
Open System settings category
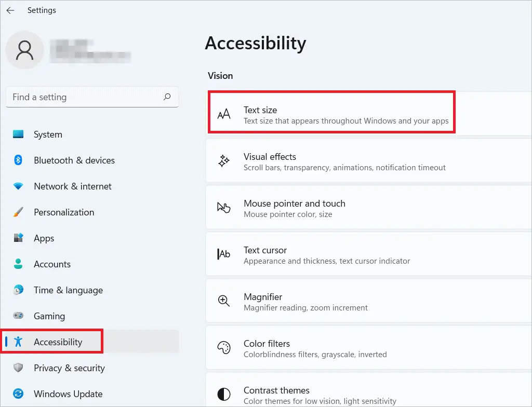[x=92, y=134]
